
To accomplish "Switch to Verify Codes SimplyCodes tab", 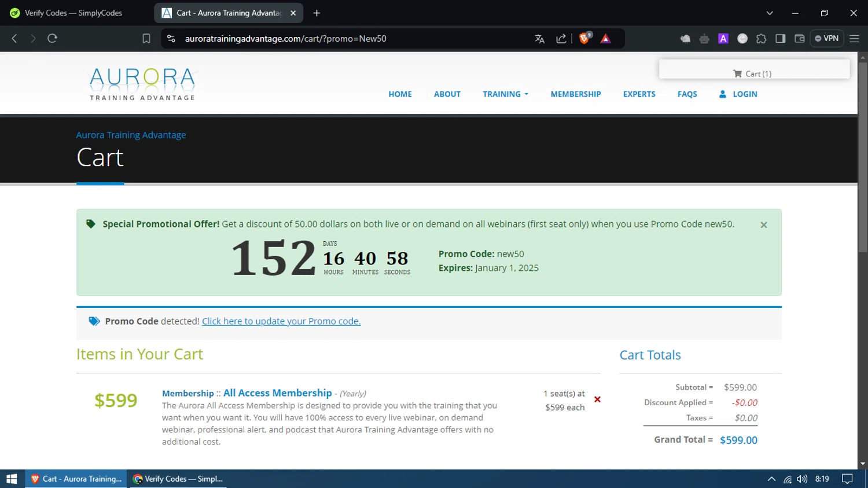I will click(x=74, y=13).
